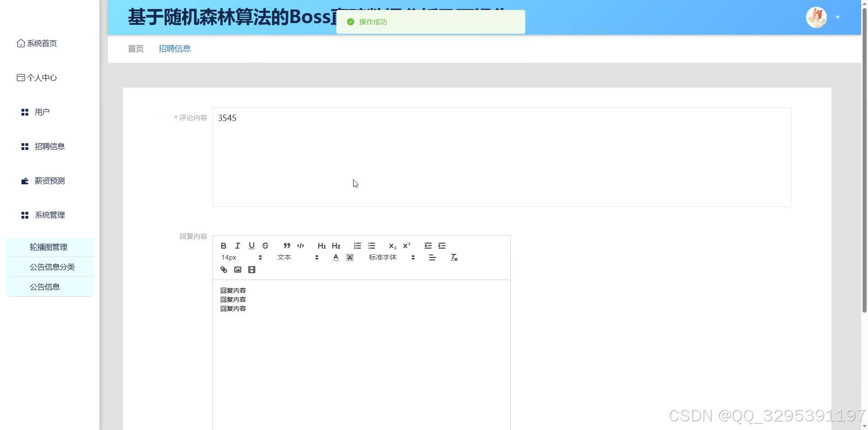Insert a code block
Viewport: 868px width, 430px height.
[x=301, y=246]
